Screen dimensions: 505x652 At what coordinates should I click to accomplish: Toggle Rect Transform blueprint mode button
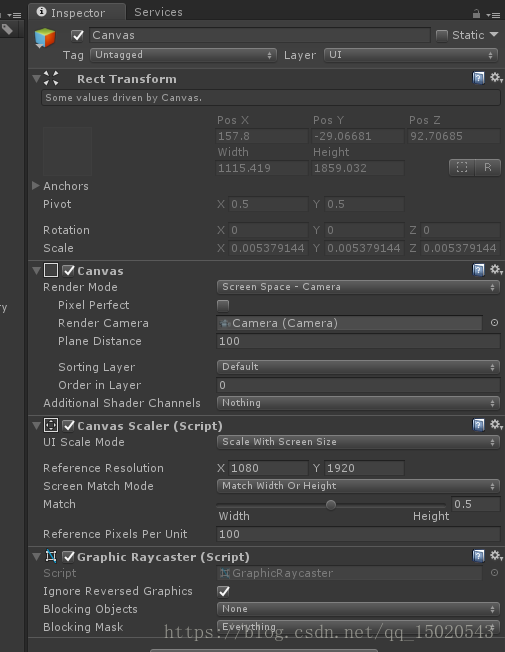point(462,168)
